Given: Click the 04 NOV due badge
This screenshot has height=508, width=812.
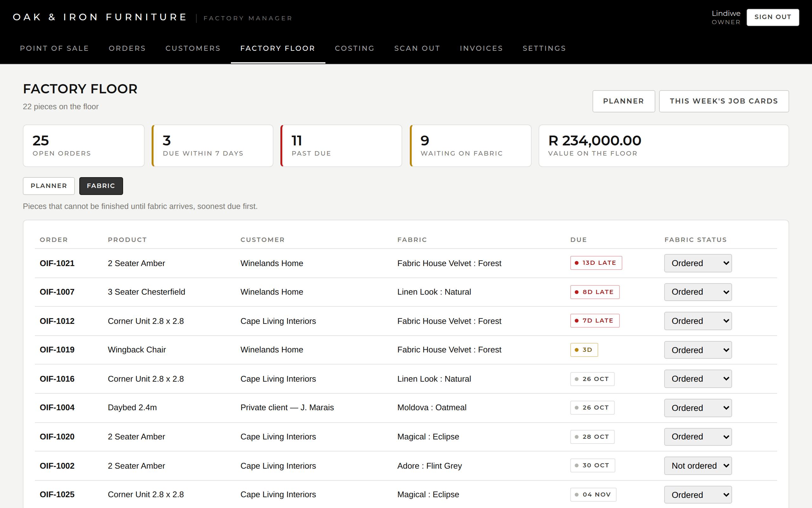Looking at the screenshot, I should coord(593,495).
